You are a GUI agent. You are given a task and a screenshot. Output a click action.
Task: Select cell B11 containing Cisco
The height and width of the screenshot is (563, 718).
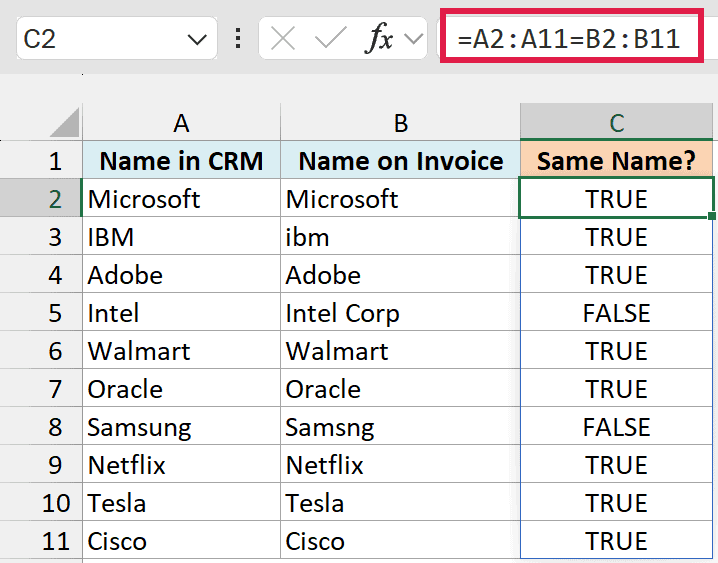401,541
